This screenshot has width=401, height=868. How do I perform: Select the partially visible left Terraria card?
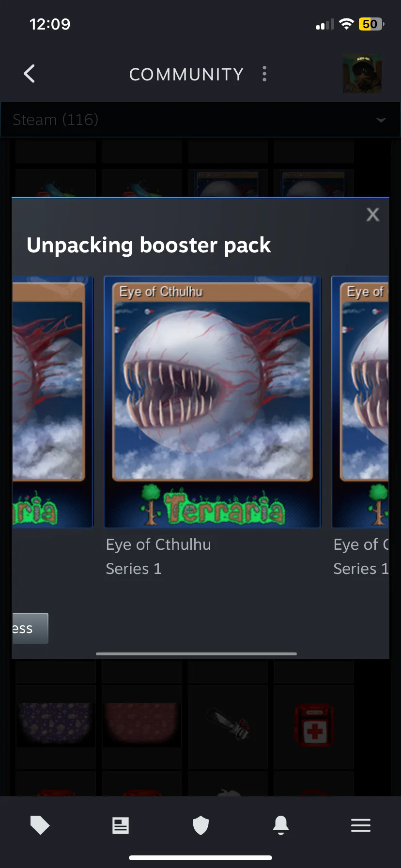(x=52, y=402)
